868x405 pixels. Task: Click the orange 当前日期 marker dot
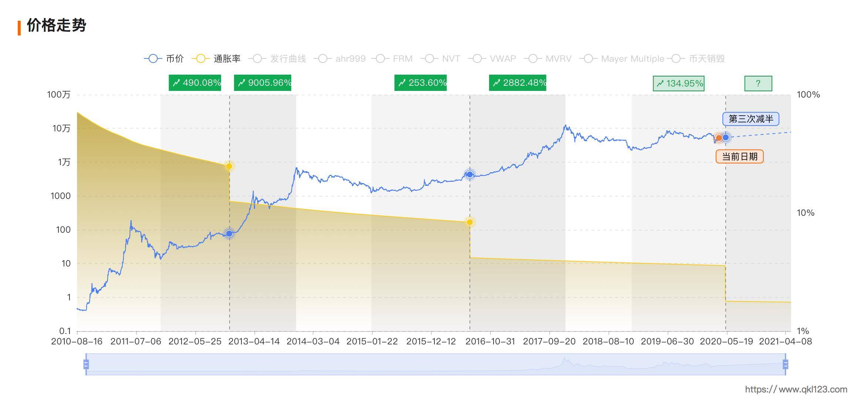click(x=719, y=138)
